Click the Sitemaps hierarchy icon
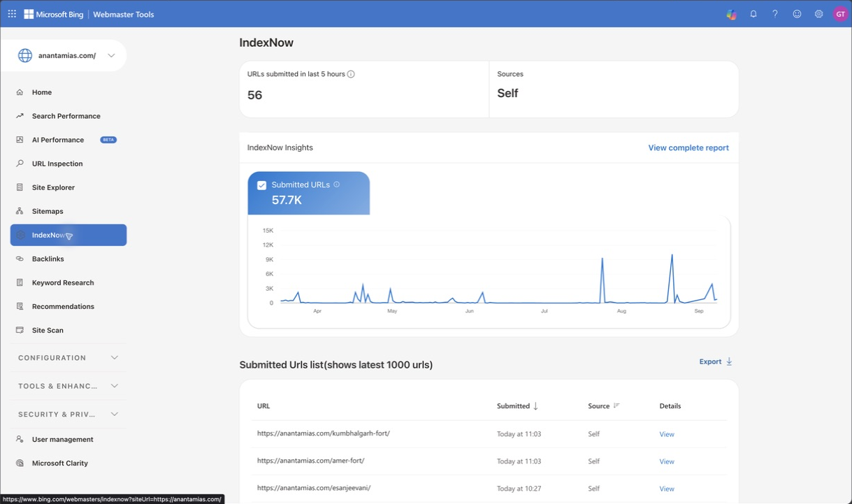 (x=20, y=211)
